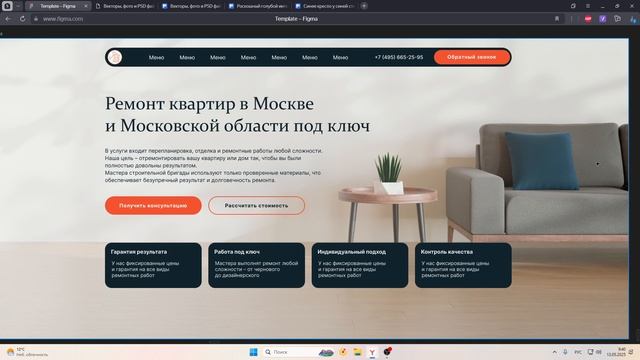Click the phone number +7 (495) 665-25-95
Screen dimensions: 640x360
coord(399,58)
